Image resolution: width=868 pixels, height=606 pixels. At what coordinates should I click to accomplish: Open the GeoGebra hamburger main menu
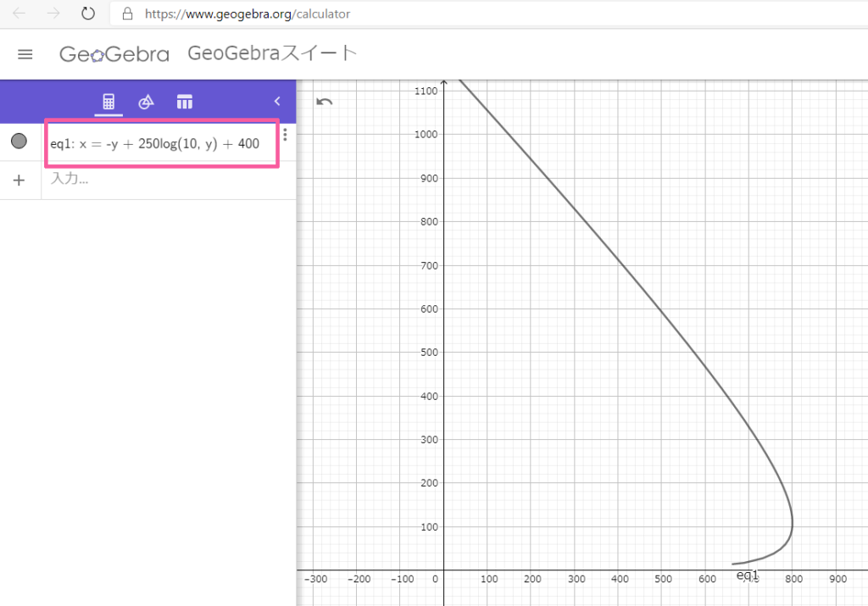pyautogui.click(x=25, y=54)
